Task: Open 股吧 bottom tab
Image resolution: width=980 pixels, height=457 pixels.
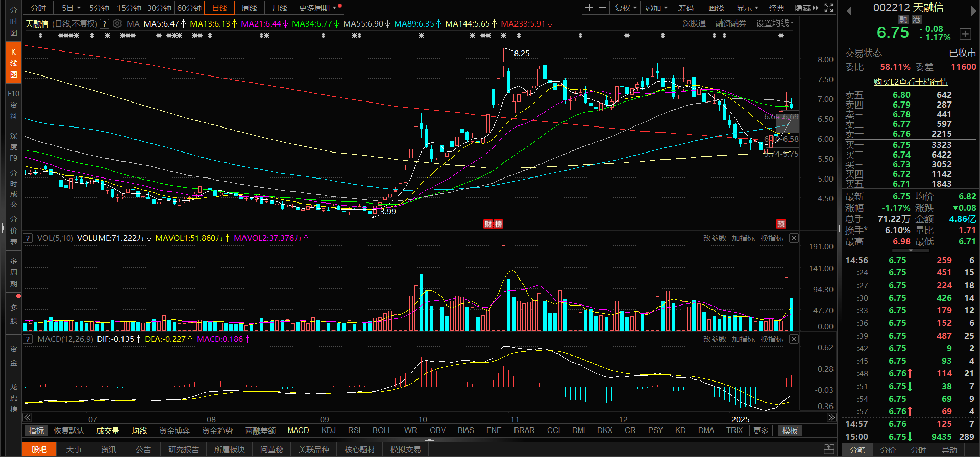Action: coord(39,449)
